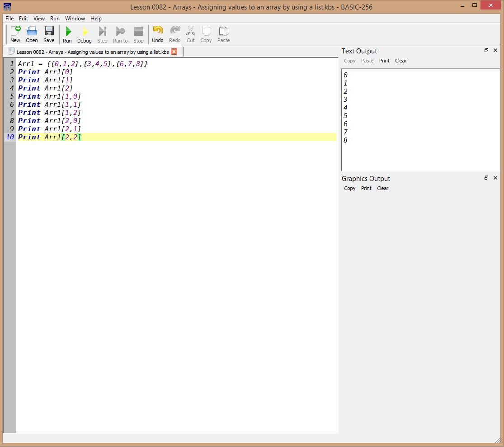Image resolution: width=504 pixels, height=447 pixels.
Task: Click the Graphics Output panel title
Action: tap(366, 179)
